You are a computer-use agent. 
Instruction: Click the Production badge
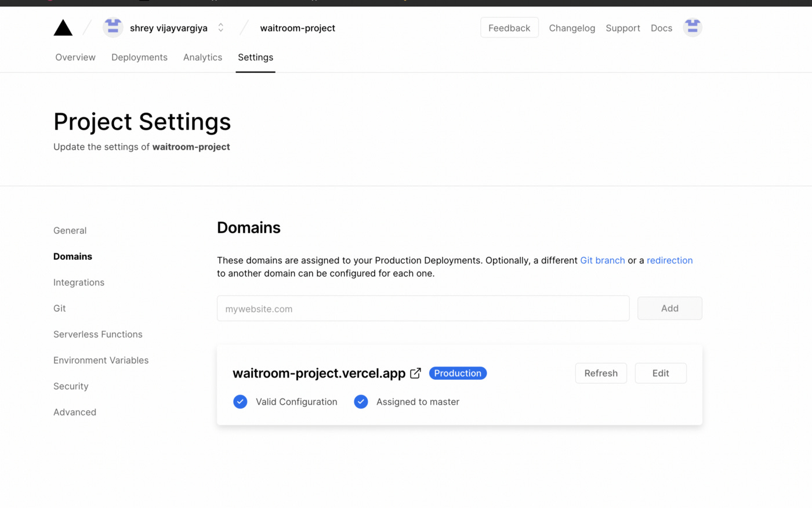(x=458, y=373)
